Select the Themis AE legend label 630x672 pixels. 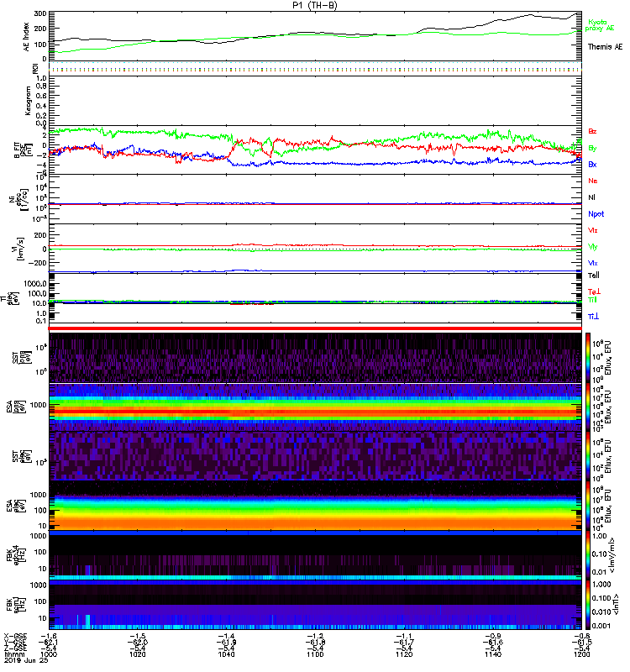605,47
